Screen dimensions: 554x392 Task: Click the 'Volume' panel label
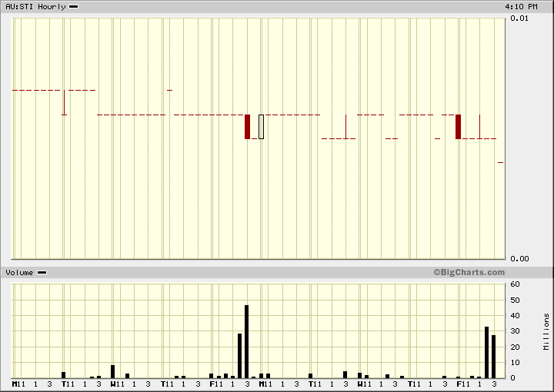19,273
